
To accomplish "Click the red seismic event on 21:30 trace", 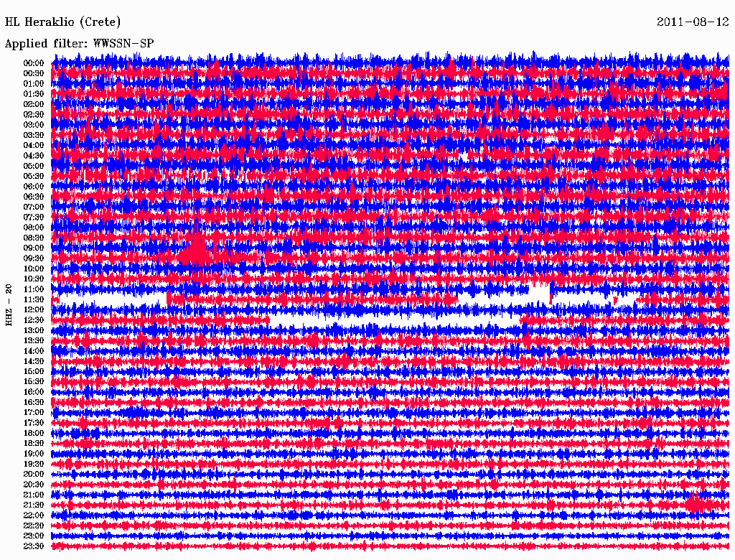I will (695, 503).
